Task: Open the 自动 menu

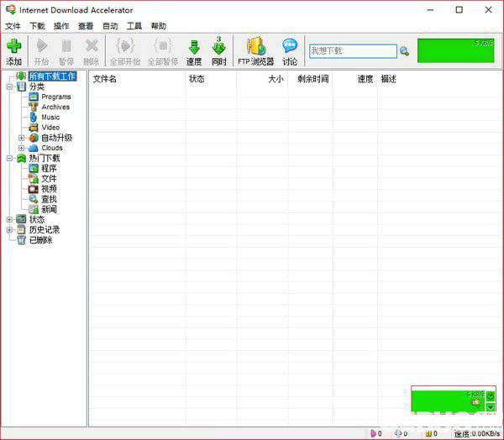Action: click(110, 26)
